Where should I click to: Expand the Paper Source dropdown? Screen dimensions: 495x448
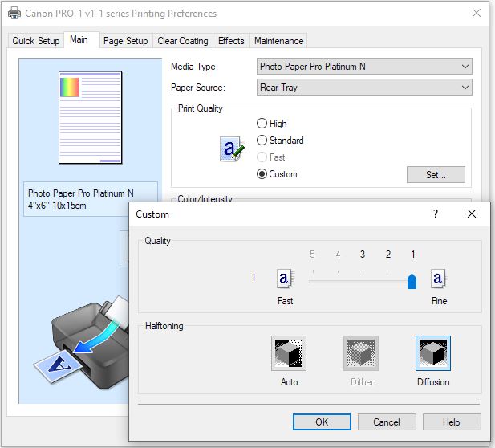pyautogui.click(x=364, y=88)
